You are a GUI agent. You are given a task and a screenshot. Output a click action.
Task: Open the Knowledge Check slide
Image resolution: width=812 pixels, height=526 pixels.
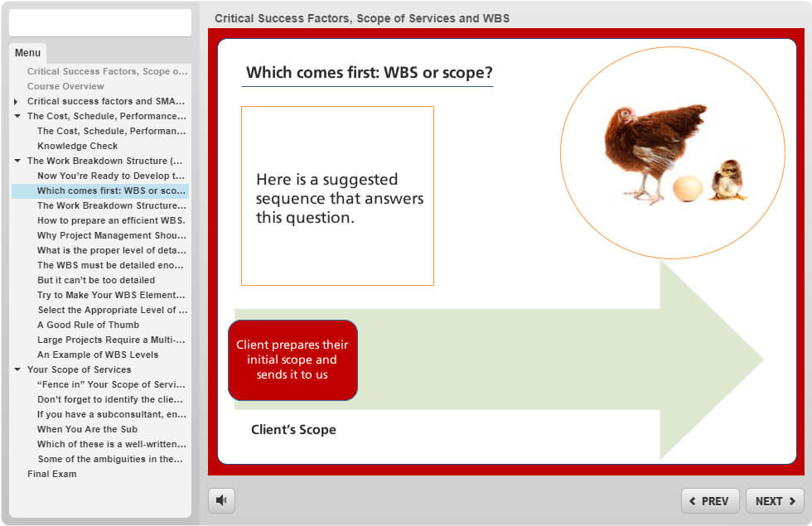coord(78,146)
